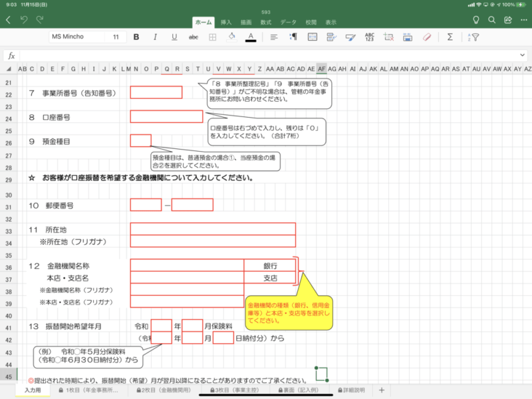
Task: Open text alignment options
Action: click(x=274, y=37)
